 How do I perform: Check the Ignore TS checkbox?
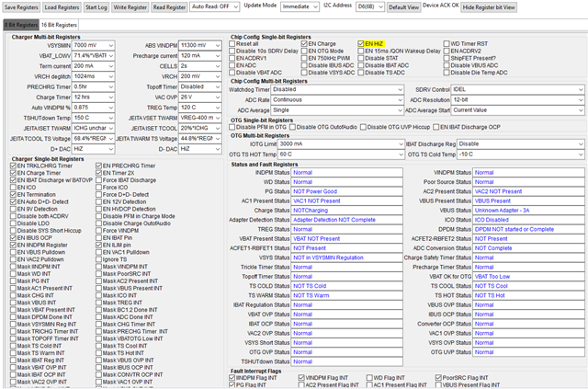coord(98,259)
